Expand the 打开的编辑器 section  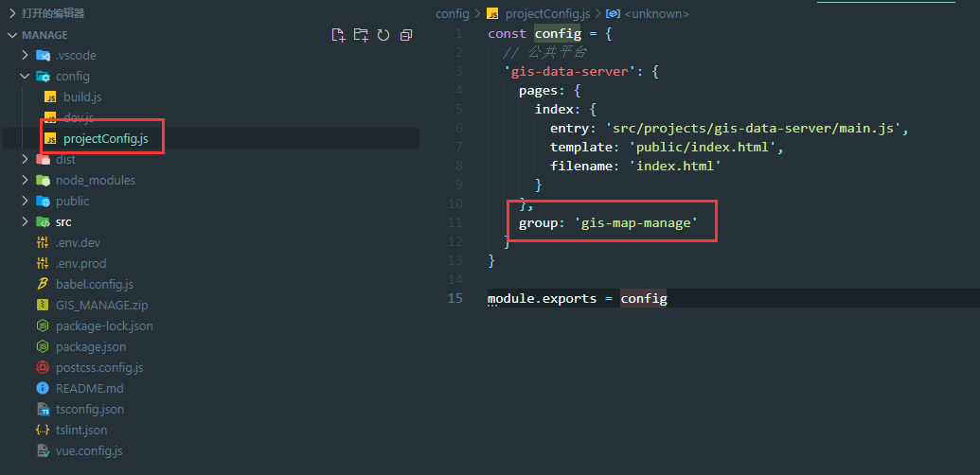(11, 13)
